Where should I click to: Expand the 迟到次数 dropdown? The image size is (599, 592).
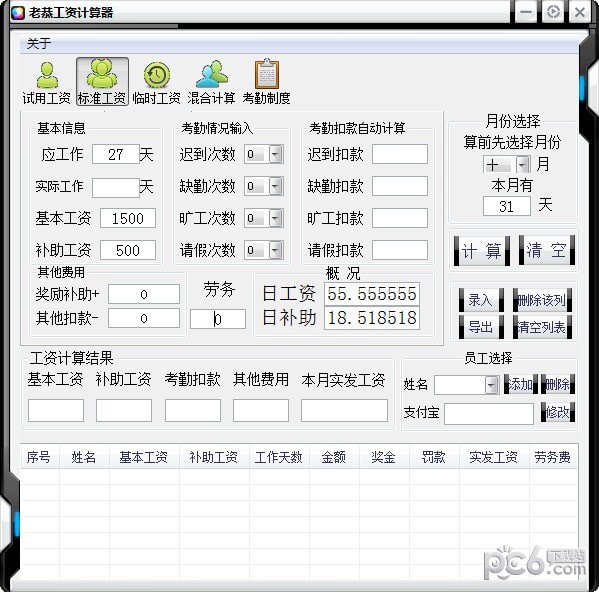(x=275, y=154)
